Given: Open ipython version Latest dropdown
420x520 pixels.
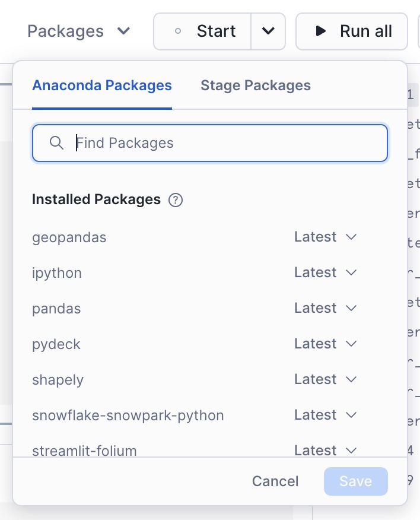Looking at the screenshot, I should [x=325, y=273].
